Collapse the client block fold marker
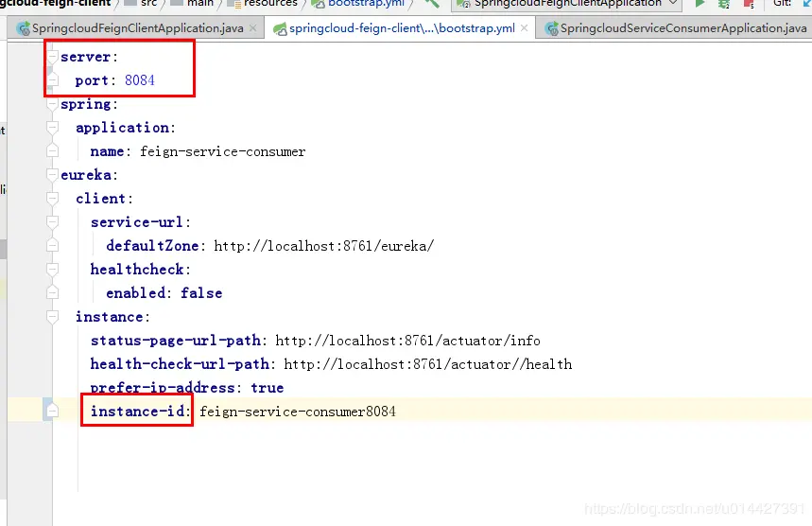Screen dimensions: 812x526 (x=52, y=199)
